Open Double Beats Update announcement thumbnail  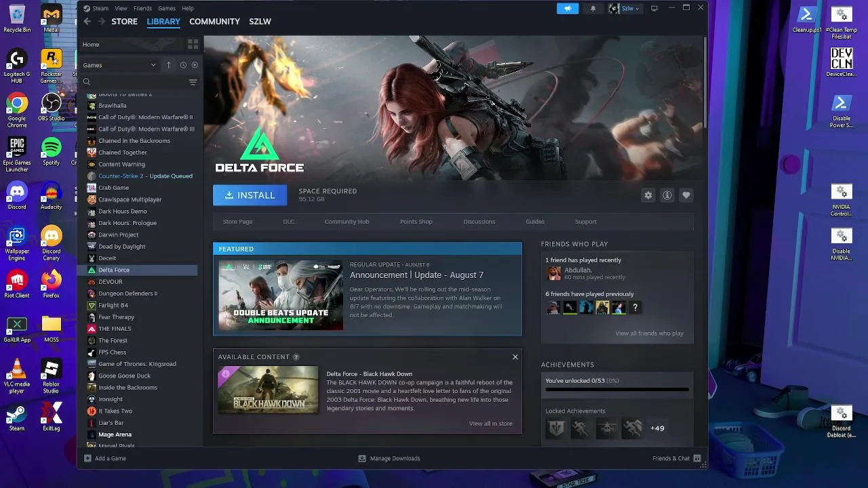[281, 295]
